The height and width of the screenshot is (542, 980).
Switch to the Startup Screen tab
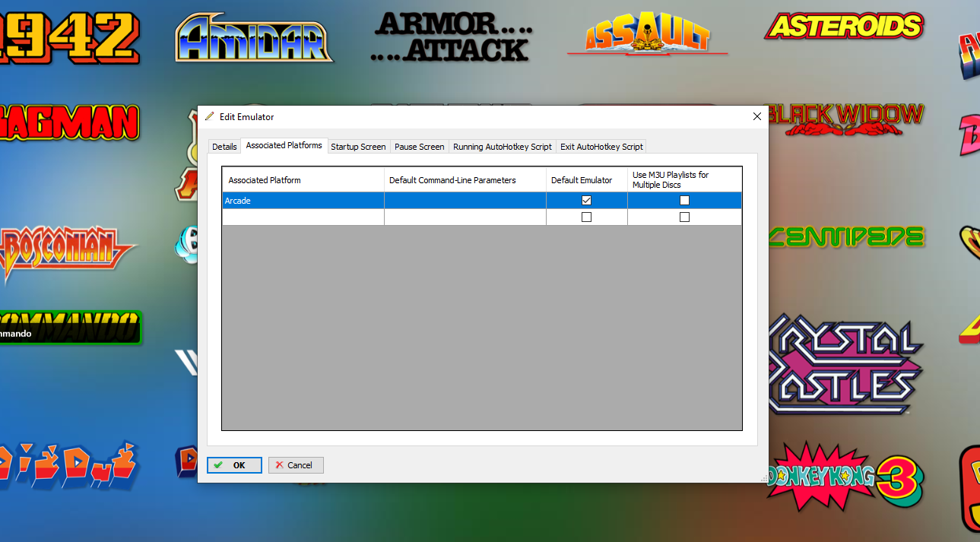click(x=358, y=147)
